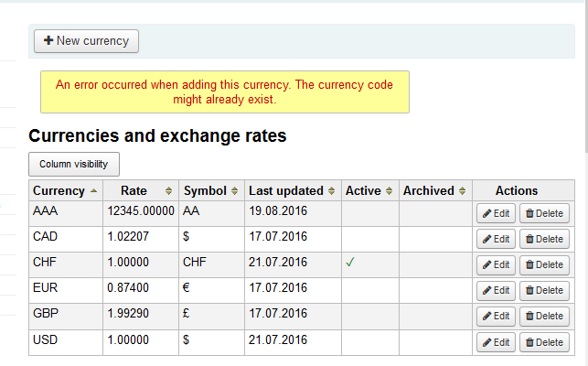Edit the USD currency row
Screen dimensions: 588x366
point(496,342)
